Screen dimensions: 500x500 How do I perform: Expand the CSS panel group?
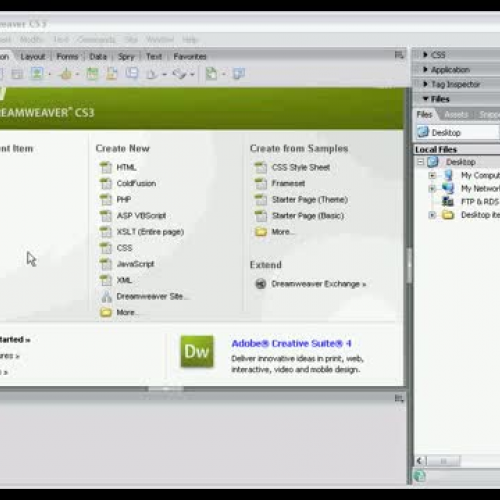tap(425, 55)
